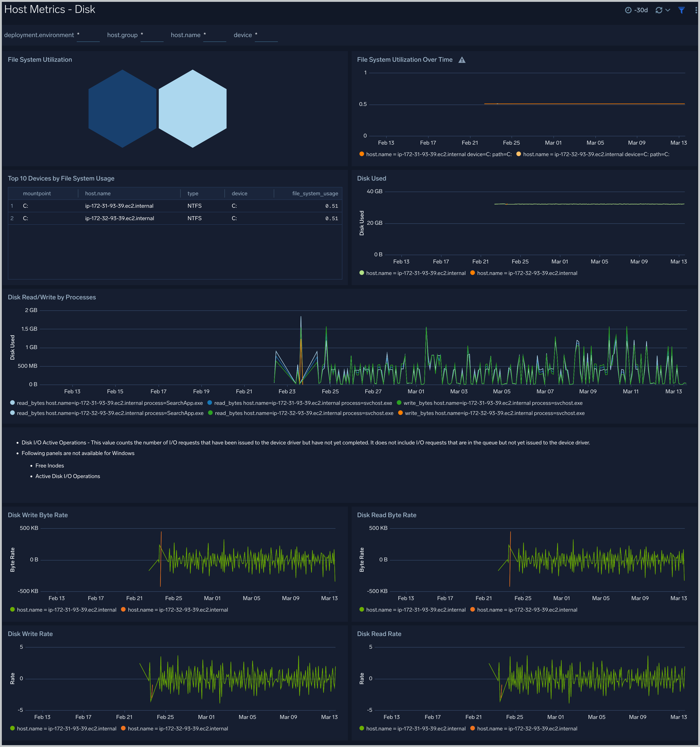Toggle legend read_bytes ip-172-31-93-39 SearchApp.exe

tap(106, 403)
